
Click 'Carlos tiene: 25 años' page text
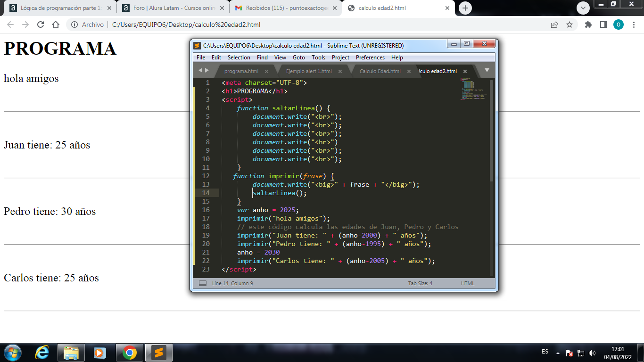click(51, 278)
